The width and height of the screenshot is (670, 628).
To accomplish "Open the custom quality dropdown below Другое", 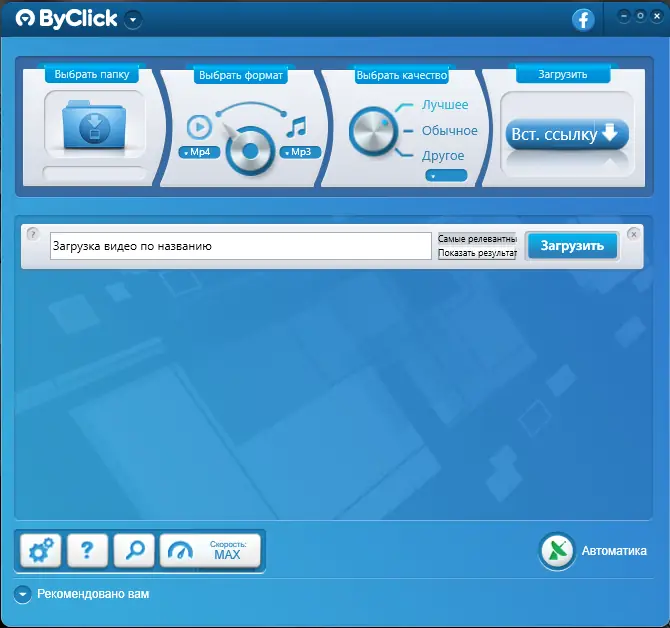I will click(x=446, y=176).
